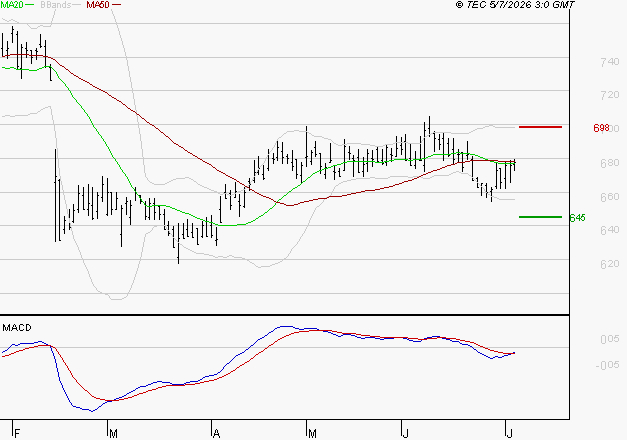This screenshot has width=627, height=440.
Task: Click the -05 MACD scale label
Action: (x=607, y=365)
